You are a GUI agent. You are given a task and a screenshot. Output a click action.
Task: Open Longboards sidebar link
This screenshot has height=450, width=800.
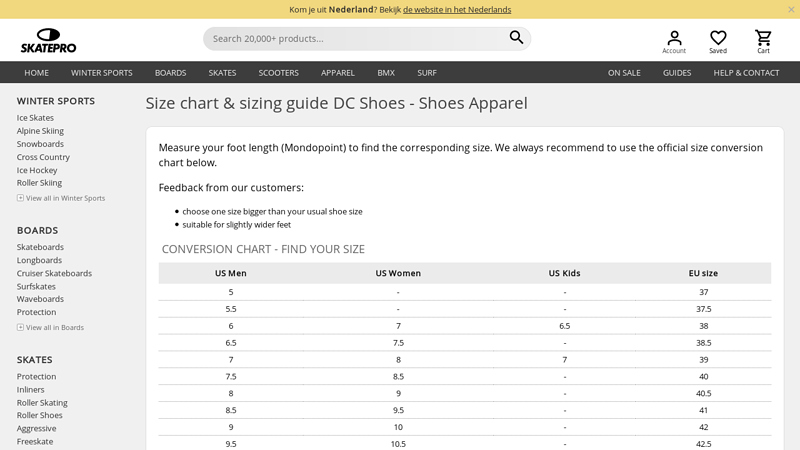tap(39, 260)
